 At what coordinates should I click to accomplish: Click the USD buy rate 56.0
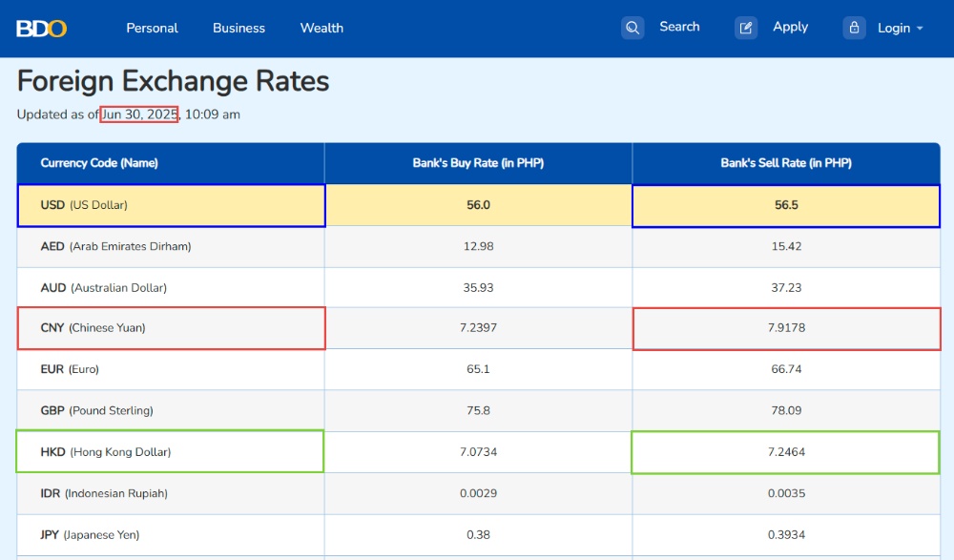point(478,205)
